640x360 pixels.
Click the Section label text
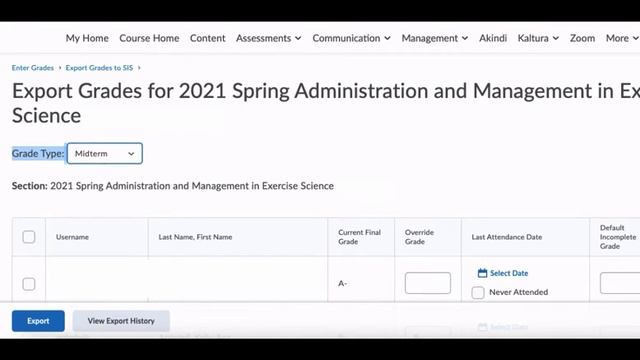(x=30, y=186)
